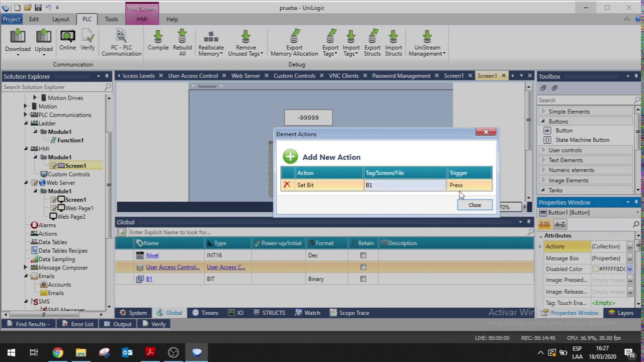Viewport: 644px width, 362px height.
Task: Open Actions collection ellipsis button
Action: [x=629, y=246]
